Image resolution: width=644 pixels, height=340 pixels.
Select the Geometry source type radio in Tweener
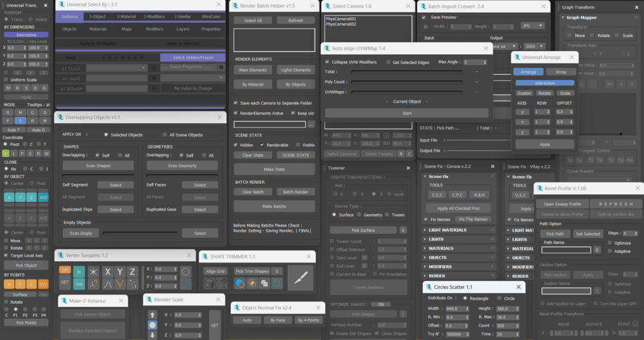click(x=359, y=215)
